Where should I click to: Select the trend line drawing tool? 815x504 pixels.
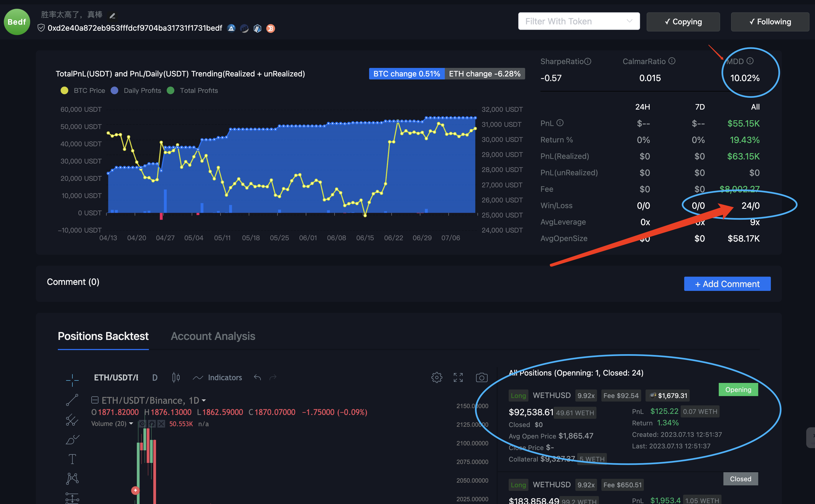[72, 400]
